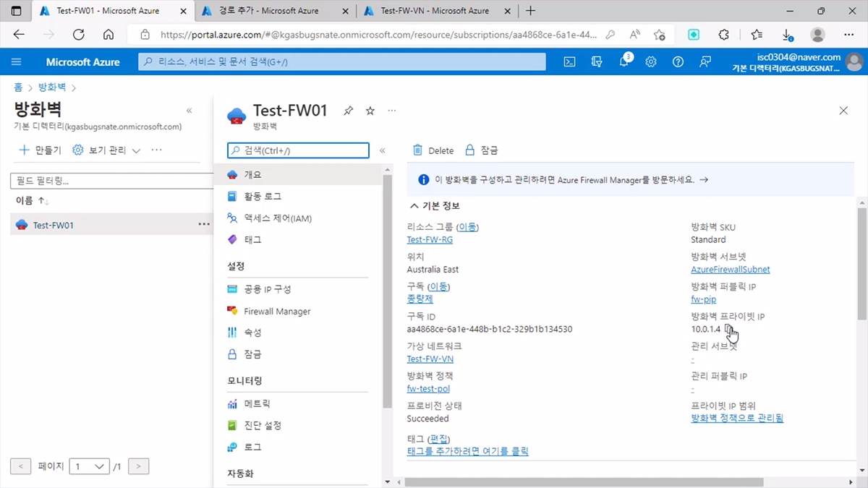Open the notifications bell
Image resolution: width=868 pixels, height=488 pixels.
point(624,62)
